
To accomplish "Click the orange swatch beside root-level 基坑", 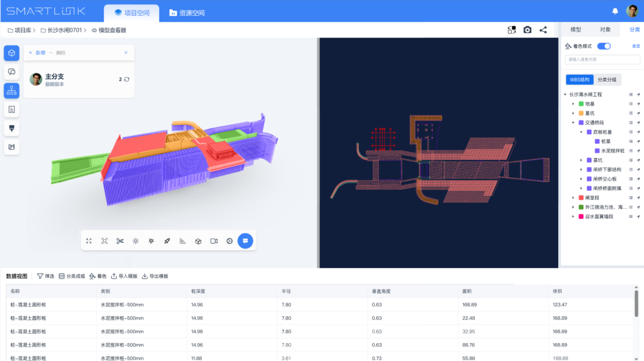I will coord(581,113).
